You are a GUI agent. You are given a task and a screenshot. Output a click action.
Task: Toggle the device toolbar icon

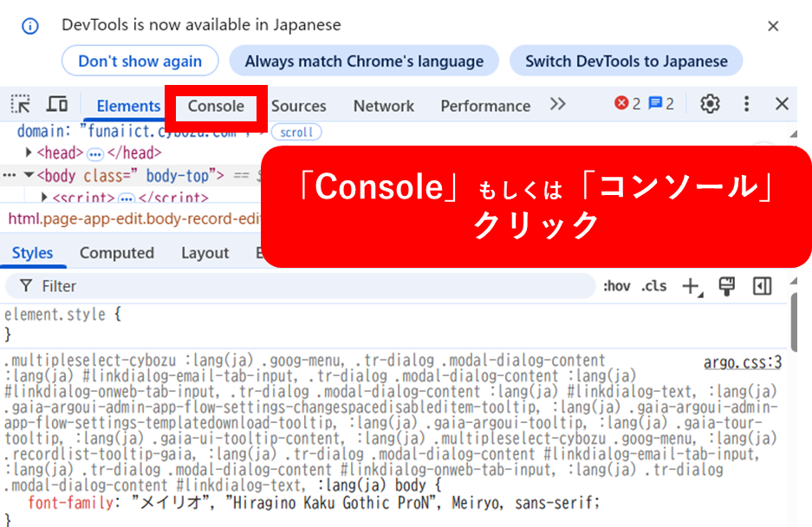coord(57,105)
